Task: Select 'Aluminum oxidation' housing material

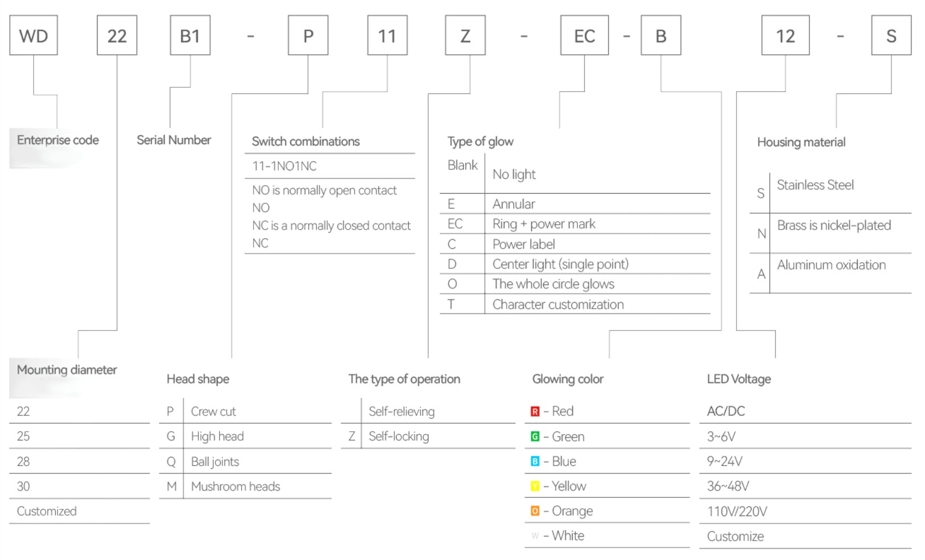Action: click(831, 265)
